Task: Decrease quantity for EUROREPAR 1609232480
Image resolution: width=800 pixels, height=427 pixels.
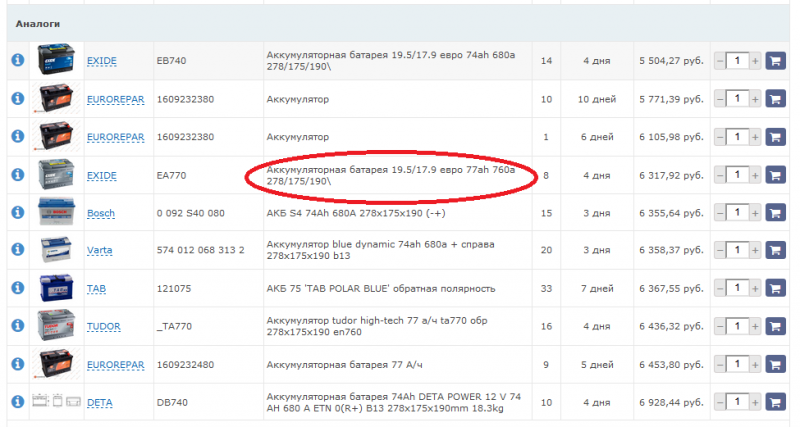Action: (x=720, y=365)
